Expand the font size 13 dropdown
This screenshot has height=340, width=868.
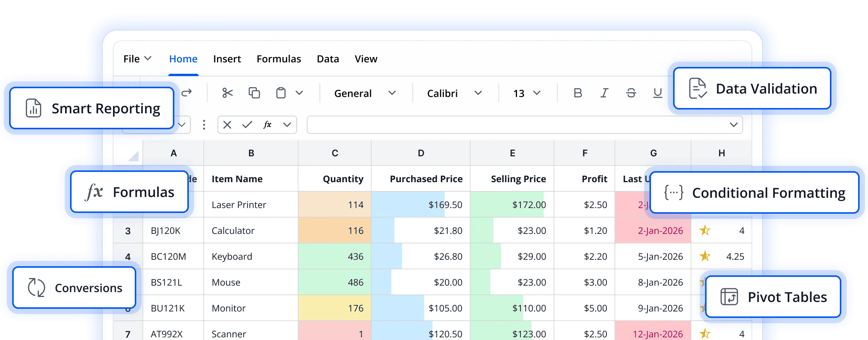pos(527,93)
